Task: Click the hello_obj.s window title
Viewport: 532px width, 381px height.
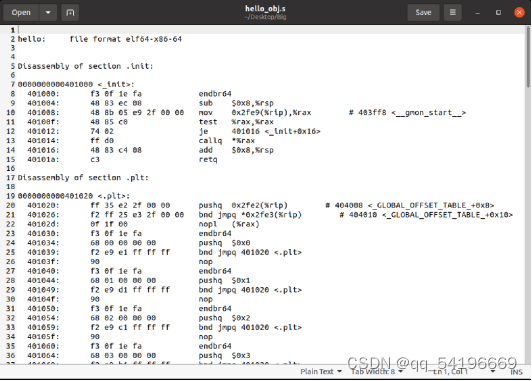Action: point(265,8)
